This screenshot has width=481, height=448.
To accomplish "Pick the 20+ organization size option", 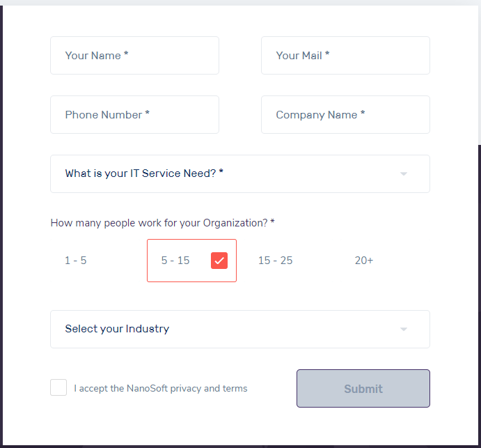I will pos(364,261).
